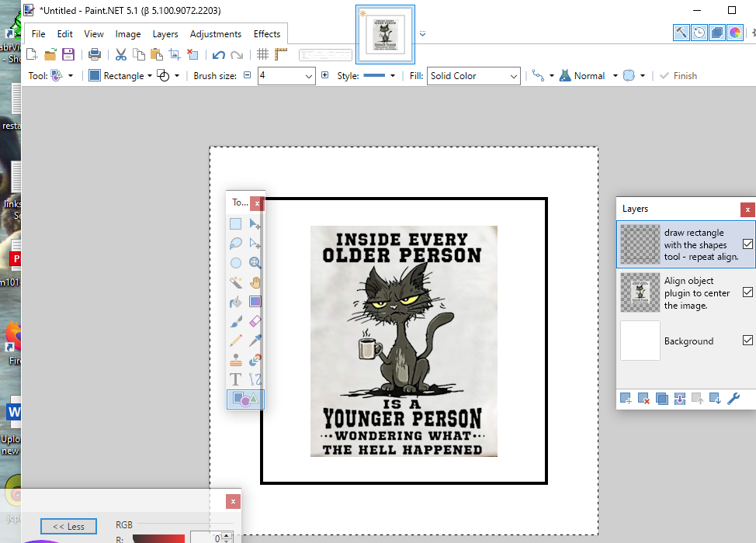Toggle the History window clock button
The image size is (756, 543).
tap(699, 33)
